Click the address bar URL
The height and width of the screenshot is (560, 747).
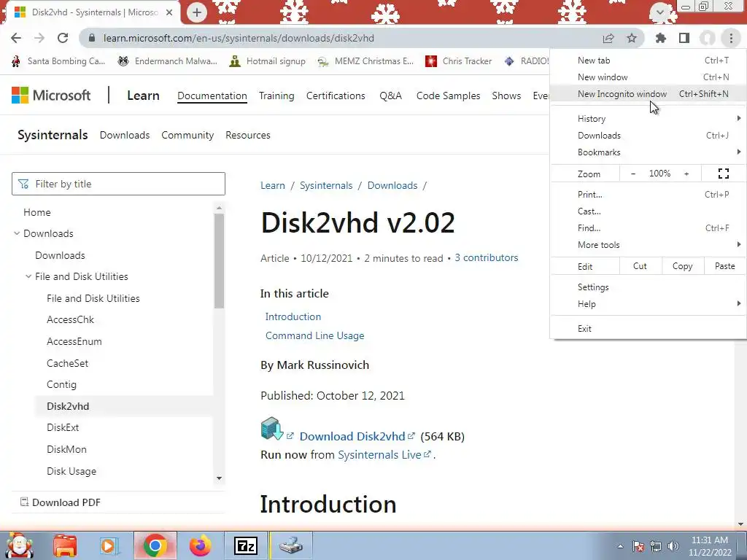239,38
